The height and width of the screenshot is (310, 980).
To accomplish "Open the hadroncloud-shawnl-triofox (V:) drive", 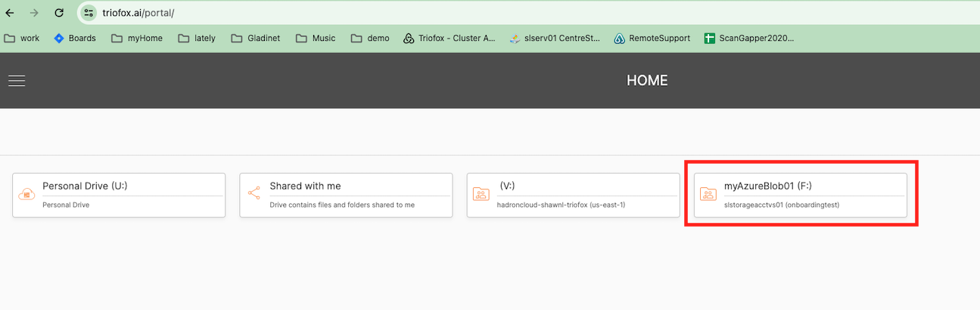I will 573,196.
